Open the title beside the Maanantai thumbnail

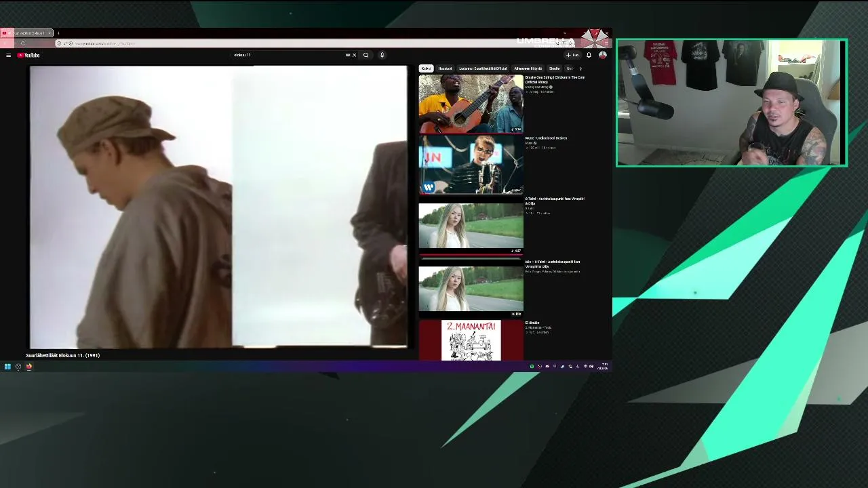pos(532,323)
